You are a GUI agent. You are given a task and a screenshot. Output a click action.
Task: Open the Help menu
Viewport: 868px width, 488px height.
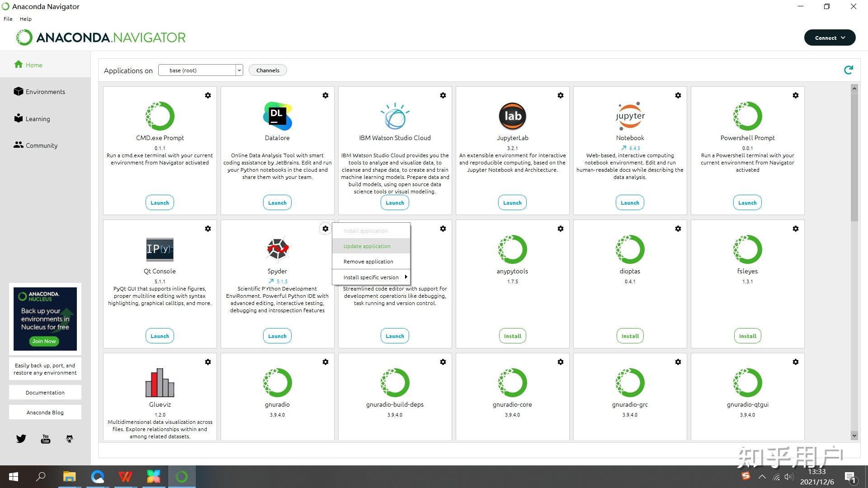pyautogui.click(x=26, y=19)
